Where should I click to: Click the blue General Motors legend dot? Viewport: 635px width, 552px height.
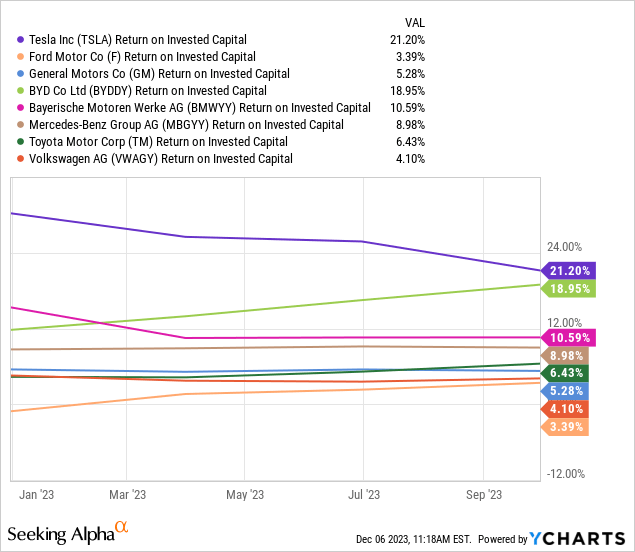pyautogui.click(x=20, y=74)
